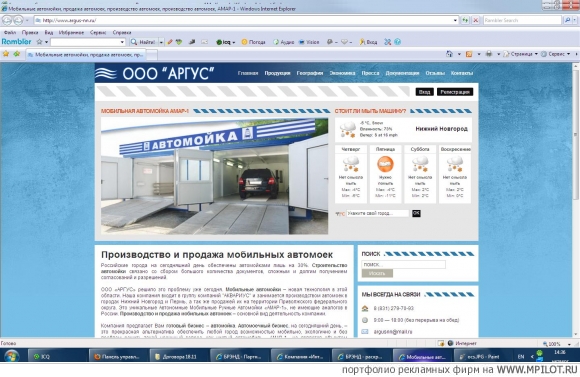Expand the zoom level 100% dropdown
Viewport: 580px width, 377px height.
click(569, 344)
